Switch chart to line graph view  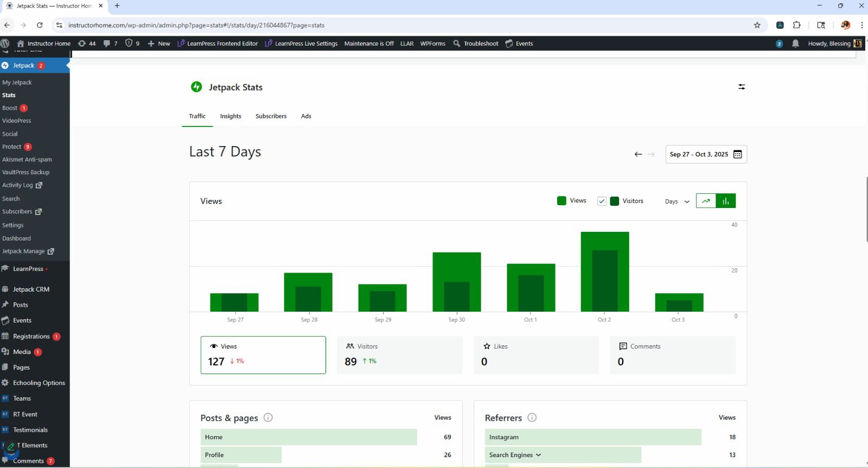tap(706, 201)
